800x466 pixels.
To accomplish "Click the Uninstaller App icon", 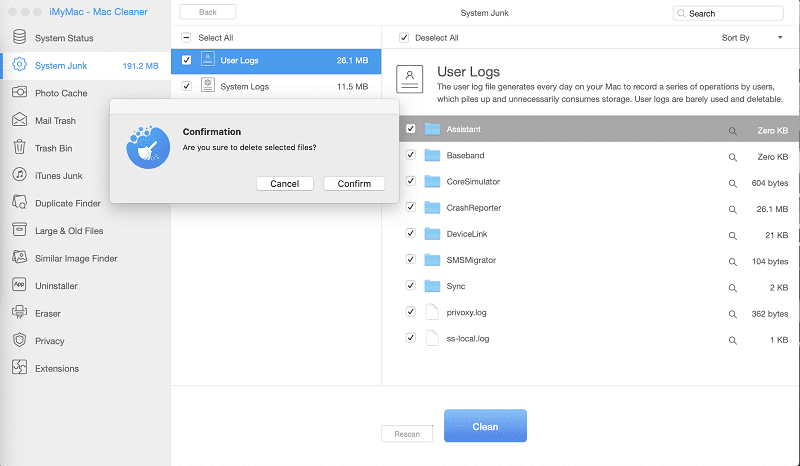I will pyautogui.click(x=19, y=285).
